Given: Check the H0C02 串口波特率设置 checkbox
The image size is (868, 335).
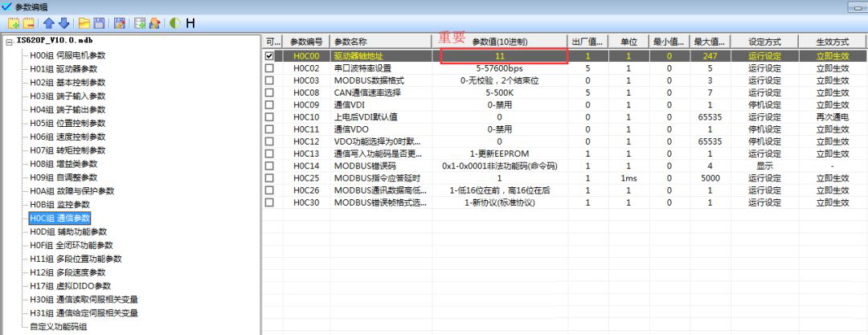Looking at the screenshot, I should tap(269, 68).
